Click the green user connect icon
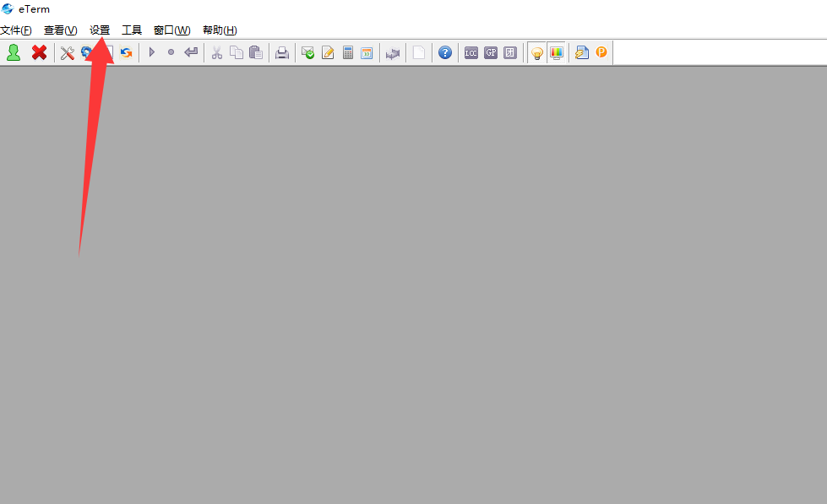Screen dimensions: 827x504 (14, 53)
